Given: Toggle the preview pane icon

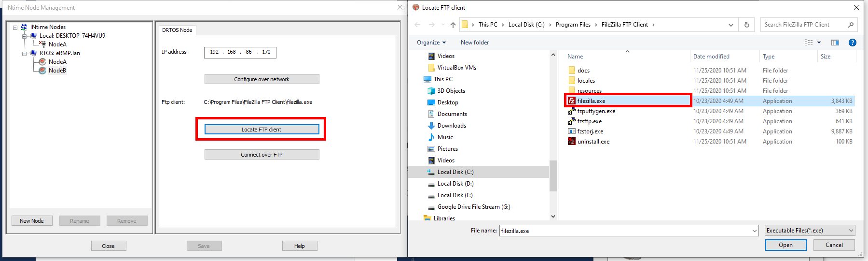Looking at the screenshot, I should point(835,43).
